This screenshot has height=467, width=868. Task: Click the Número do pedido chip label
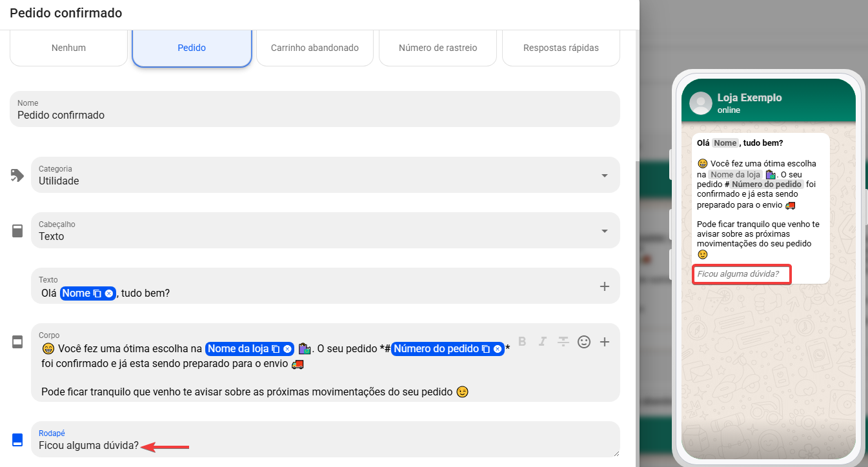[436, 349]
